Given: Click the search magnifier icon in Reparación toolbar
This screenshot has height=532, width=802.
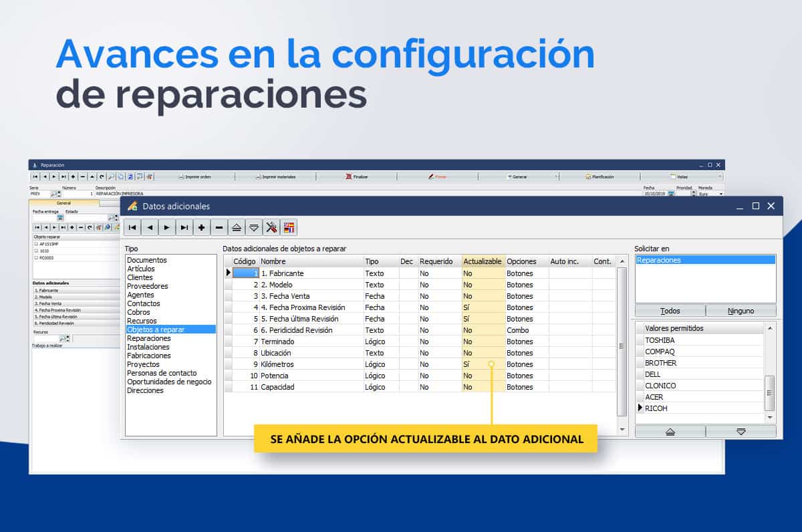Looking at the screenshot, I should pyautogui.click(x=111, y=176).
